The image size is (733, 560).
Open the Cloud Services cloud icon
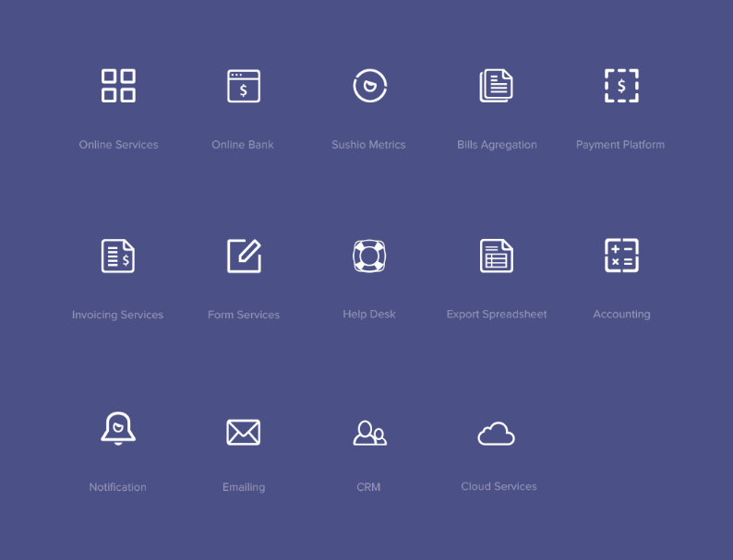coord(496,433)
